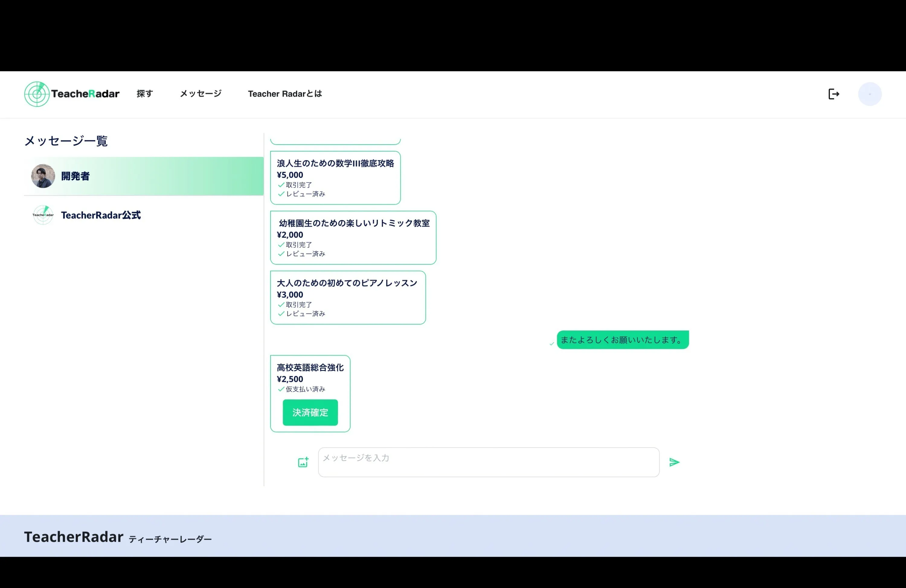Select the TeacherRadar公式 conversation
Viewport: 906px width, 588px height.
click(x=101, y=216)
